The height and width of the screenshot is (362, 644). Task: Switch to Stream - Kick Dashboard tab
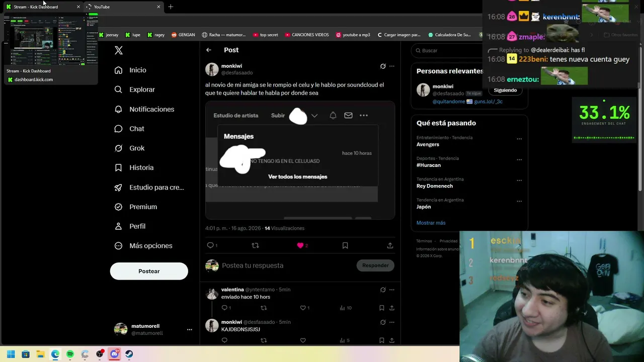tap(42, 7)
